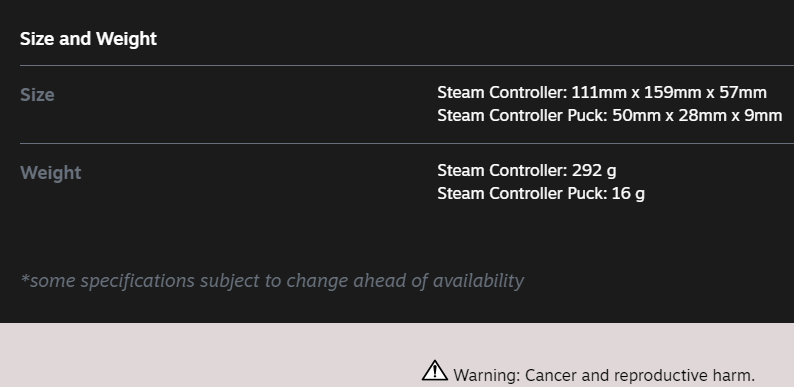This screenshot has height=387, width=794.
Task: Select the Size row label
Action: point(37,95)
